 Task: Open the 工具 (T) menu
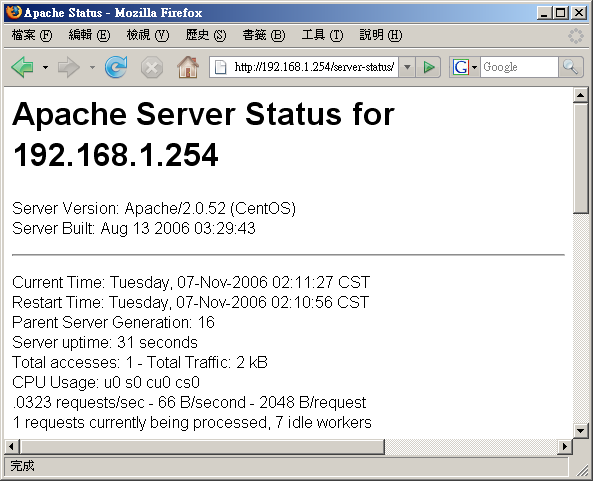(x=322, y=36)
